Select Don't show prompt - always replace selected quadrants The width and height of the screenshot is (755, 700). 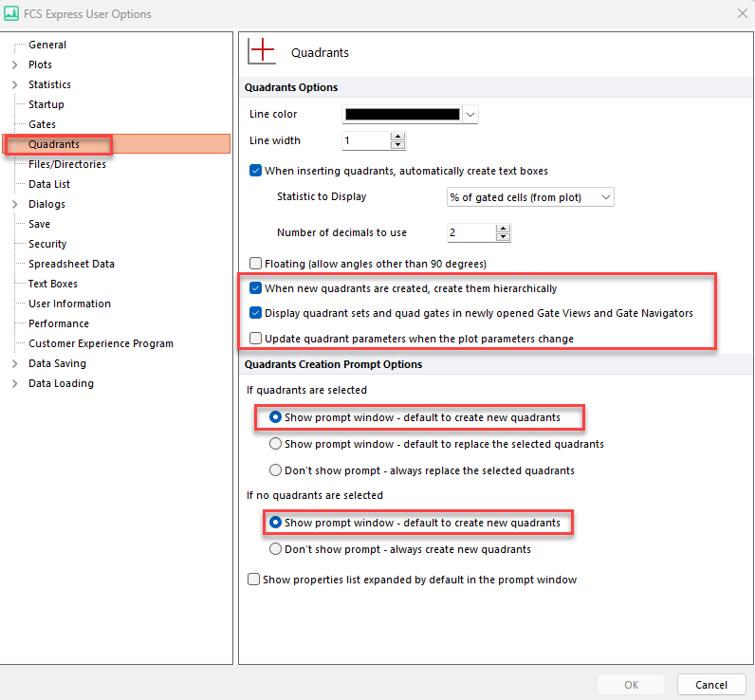click(276, 470)
